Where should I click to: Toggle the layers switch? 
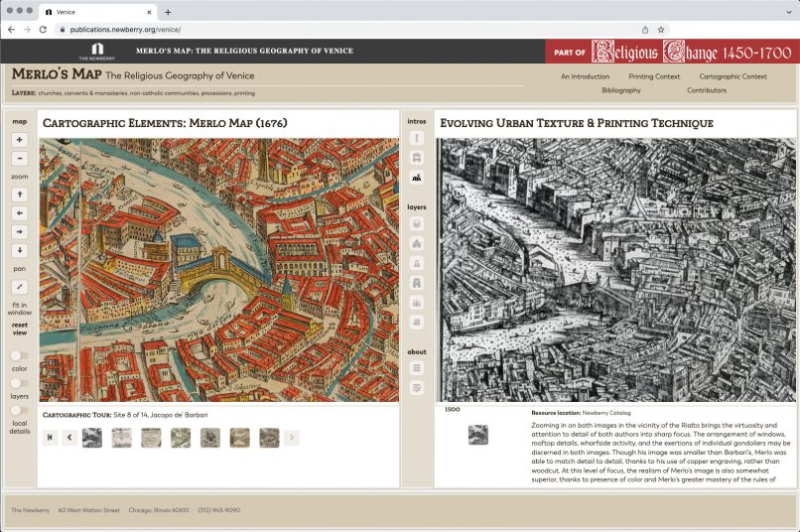(18, 383)
